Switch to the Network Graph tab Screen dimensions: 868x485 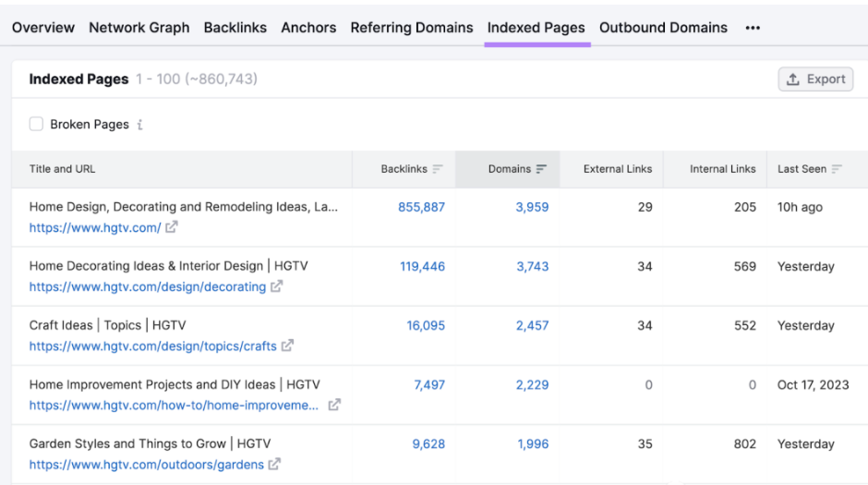[139, 28]
